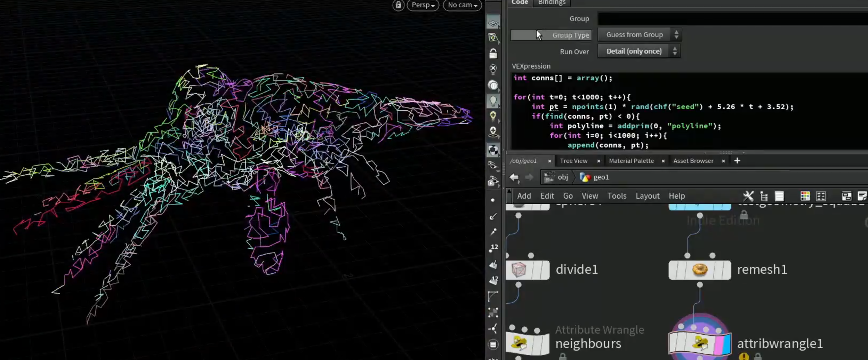Open the Material Palette tab
Viewport: 868px width, 360px height.
(631, 161)
